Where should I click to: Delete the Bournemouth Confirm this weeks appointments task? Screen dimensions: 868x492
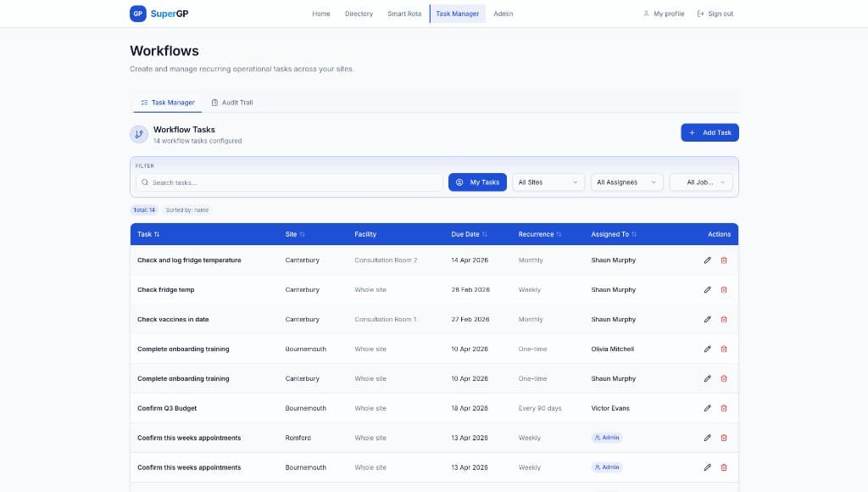click(x=724, y=467)
